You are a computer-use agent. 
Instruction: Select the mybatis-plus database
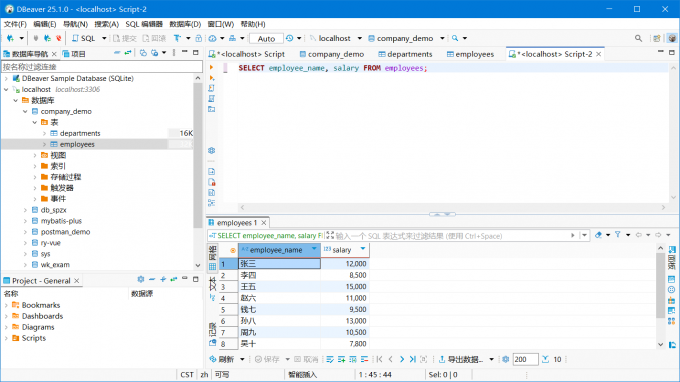61,221
